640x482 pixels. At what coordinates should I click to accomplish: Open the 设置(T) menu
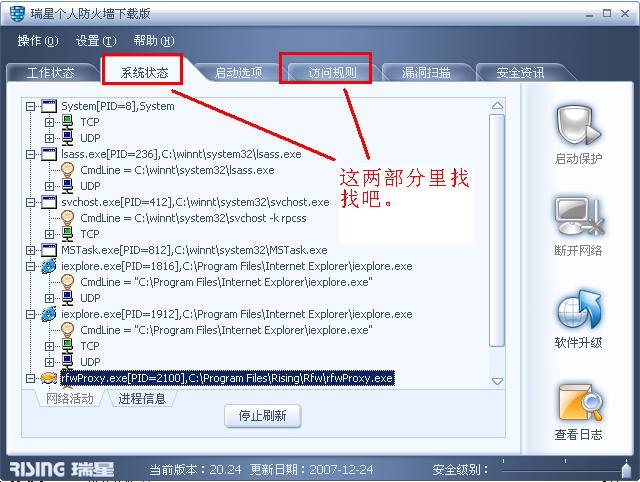96,41
